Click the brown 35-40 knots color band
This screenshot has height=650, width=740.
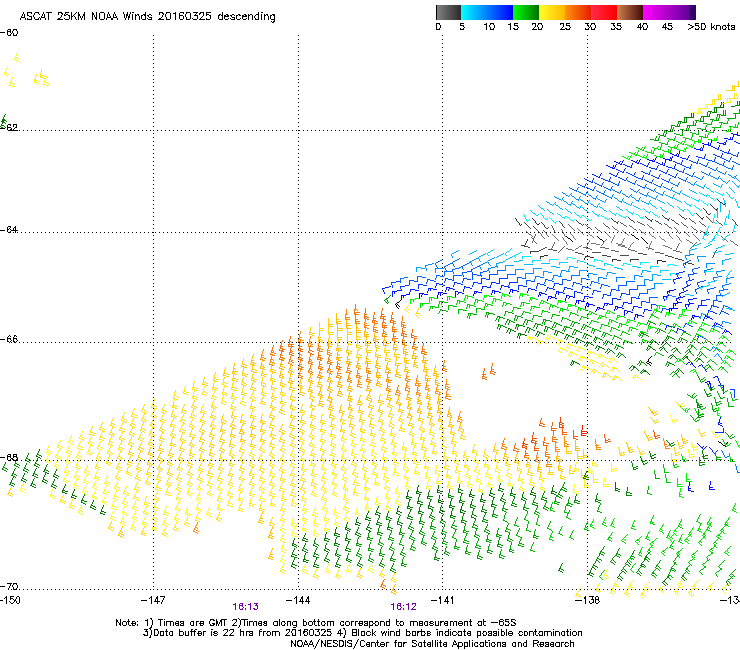tap(630, 12)
